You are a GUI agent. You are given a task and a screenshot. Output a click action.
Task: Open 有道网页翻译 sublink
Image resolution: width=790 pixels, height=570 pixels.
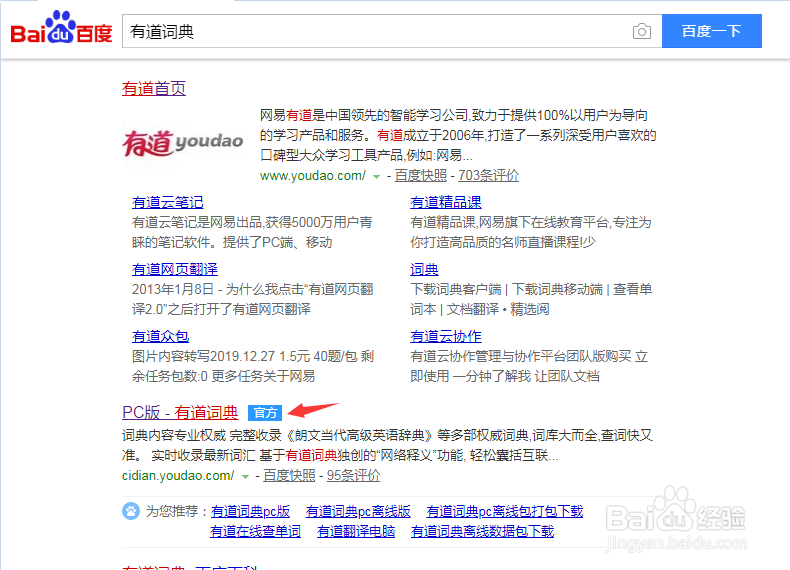(x=174, y=269)
